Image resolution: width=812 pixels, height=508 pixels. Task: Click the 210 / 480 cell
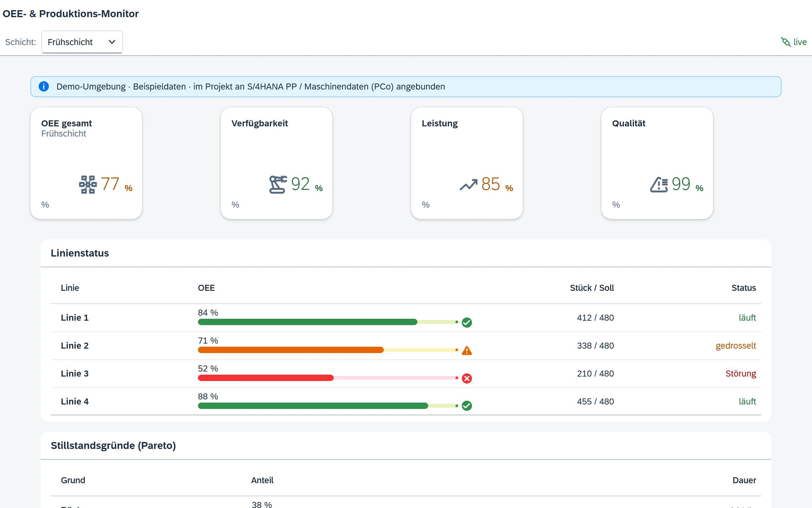pyautogui.click(x=595, y=373)
